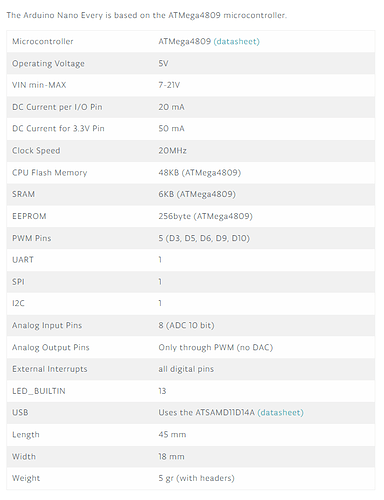Image resolution: width=384 pixels, height=500 pixels.
Task: Click the DC Current per I/O Pin label
Action: tap(57, 107)
